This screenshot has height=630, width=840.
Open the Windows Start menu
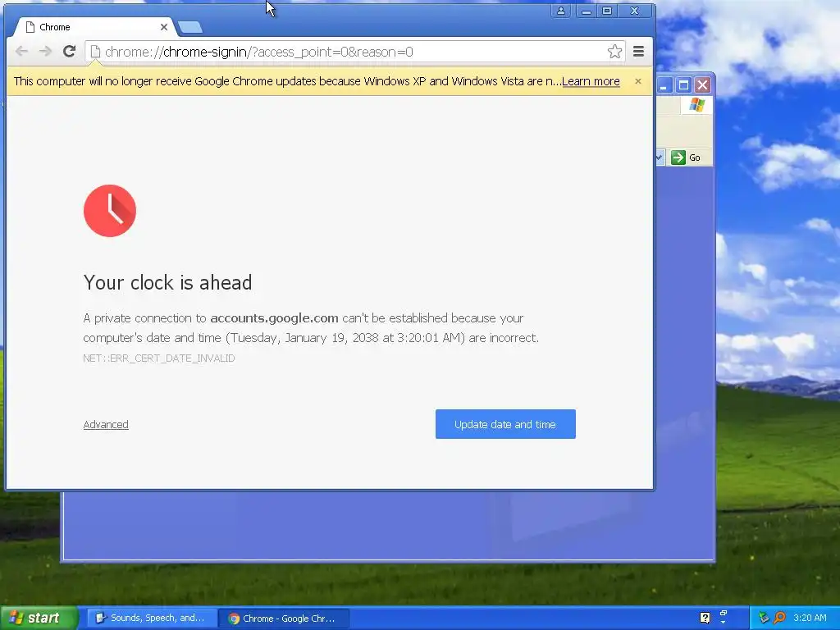[39, 619]
